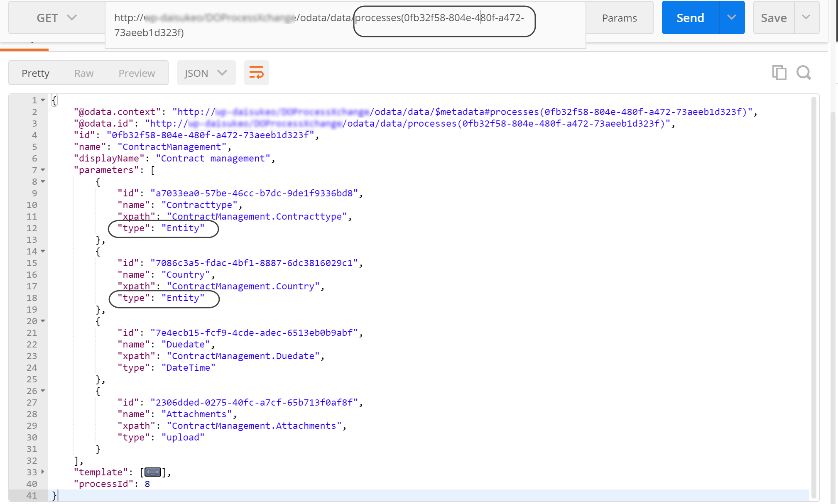
Task: Click the "ContractManagement.Attachments" xpath value
Action: pyautogui.click(x=254, y=426)
